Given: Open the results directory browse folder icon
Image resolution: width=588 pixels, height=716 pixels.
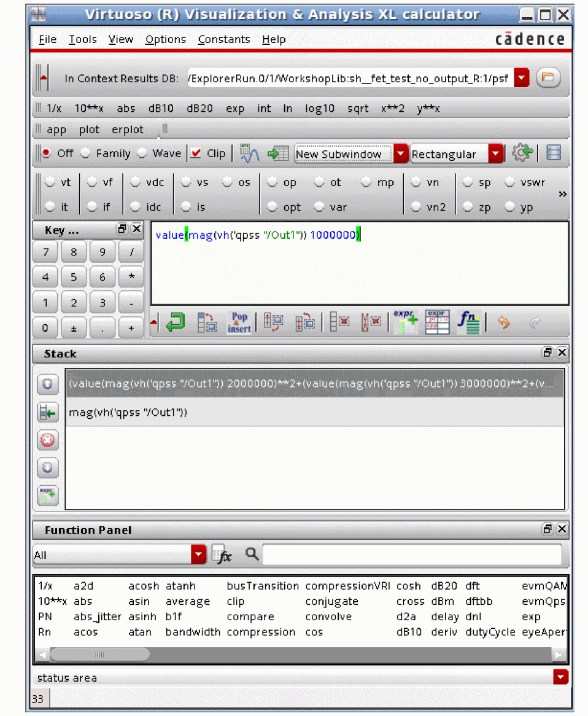Looking at the screenshot, I should pos(548,78).
